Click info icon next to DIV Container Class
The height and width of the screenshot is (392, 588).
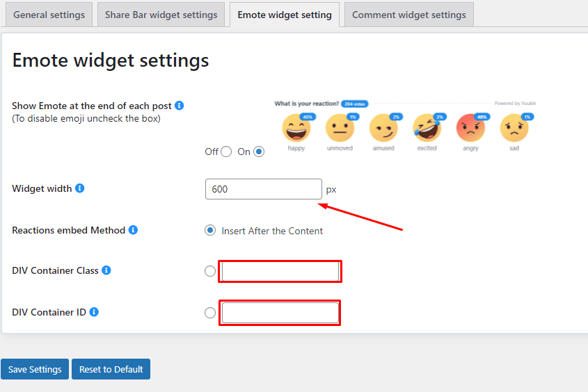point(106,270)
